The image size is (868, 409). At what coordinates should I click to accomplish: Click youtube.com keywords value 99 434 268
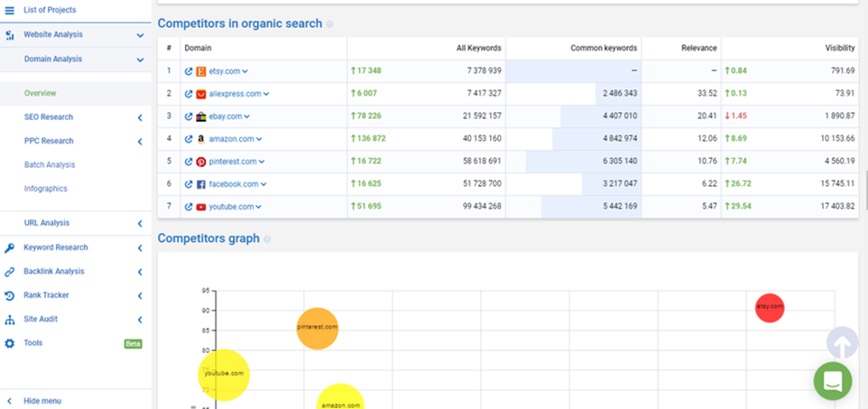pos(482,207)
